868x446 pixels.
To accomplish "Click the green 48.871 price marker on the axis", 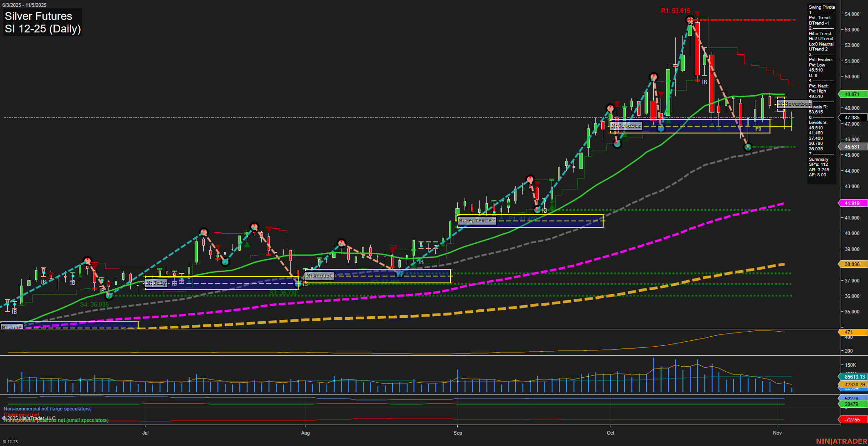I will [852, 94].
